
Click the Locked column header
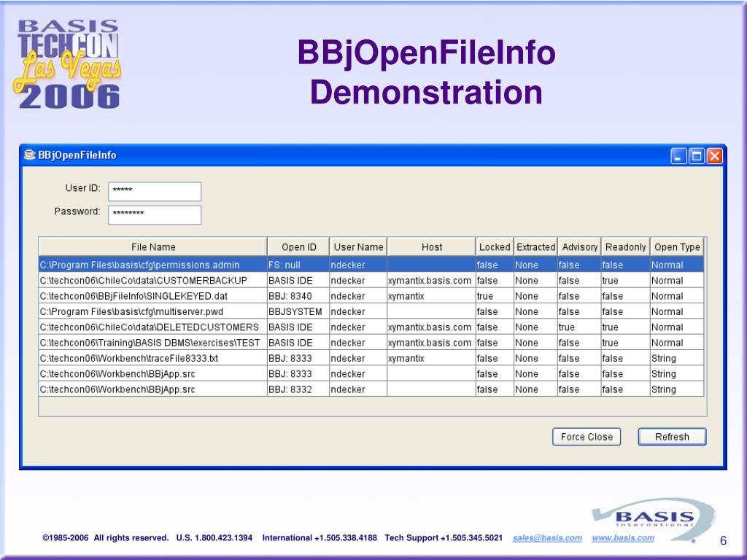tap(495, 247)
